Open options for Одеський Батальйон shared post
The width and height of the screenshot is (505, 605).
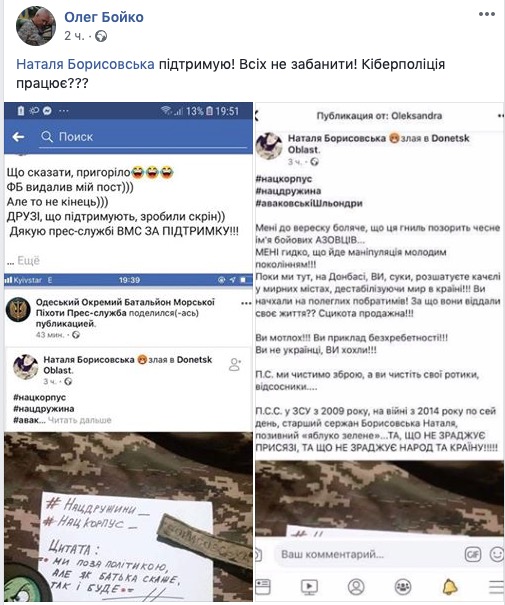246,303
